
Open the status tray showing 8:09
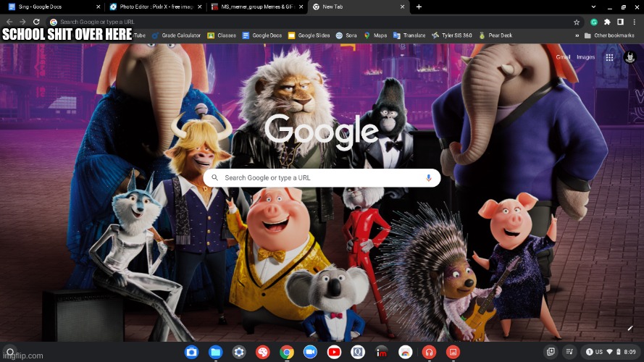pyautogui.click(x=611, y=352)
